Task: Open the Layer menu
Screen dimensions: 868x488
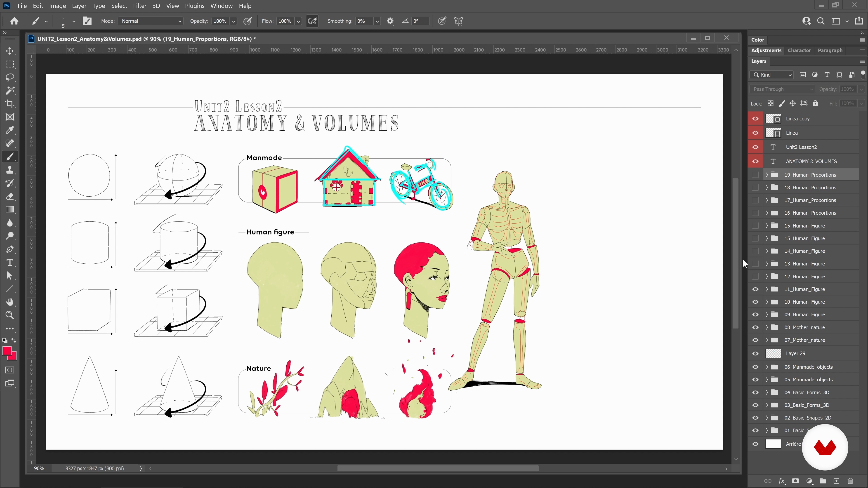Action: 79,6
